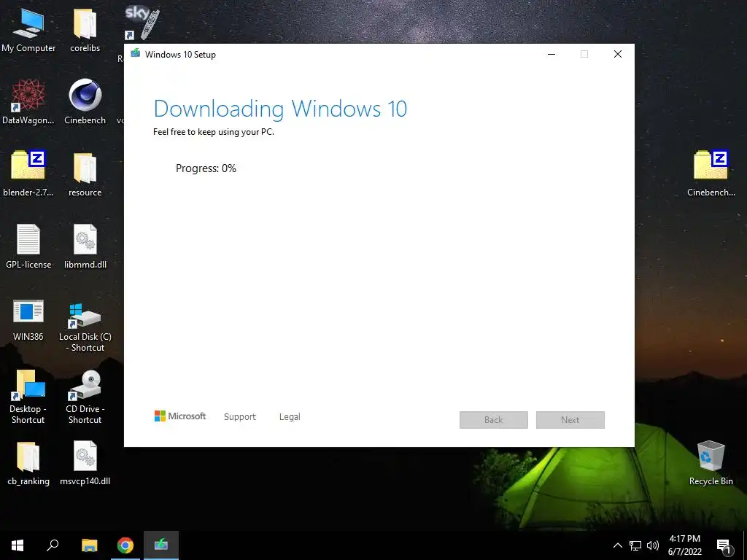Image resolution: width=747 pixels, height=560 pixels.
Task: Click 'Downloading Windows 10' heading
Action: pos(280,109)
